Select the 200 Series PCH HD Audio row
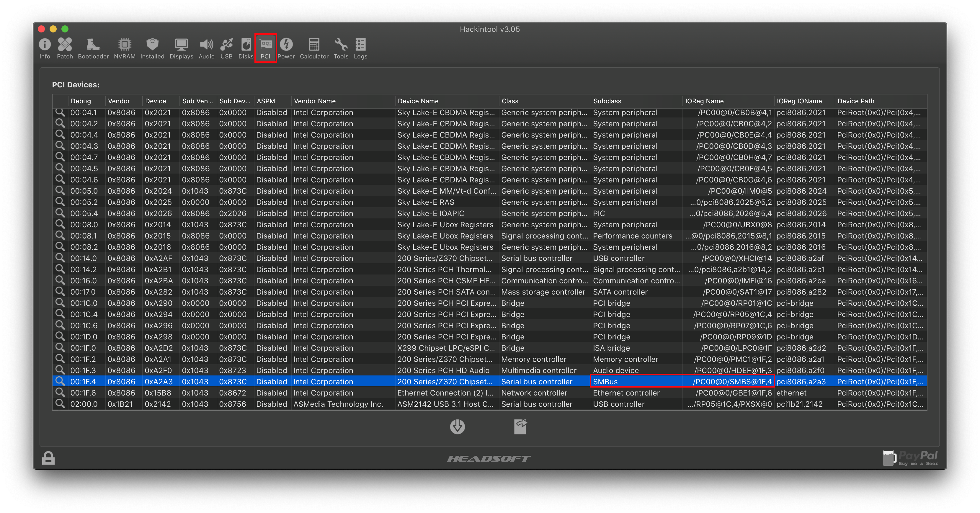Viewport: 980px width, 513px height. point(443,370)
